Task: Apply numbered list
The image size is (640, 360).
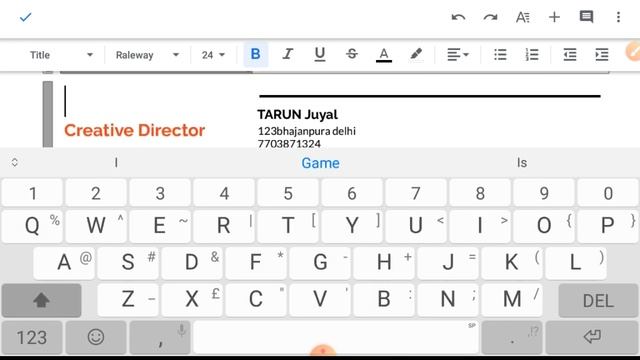Action: point(532,54)
